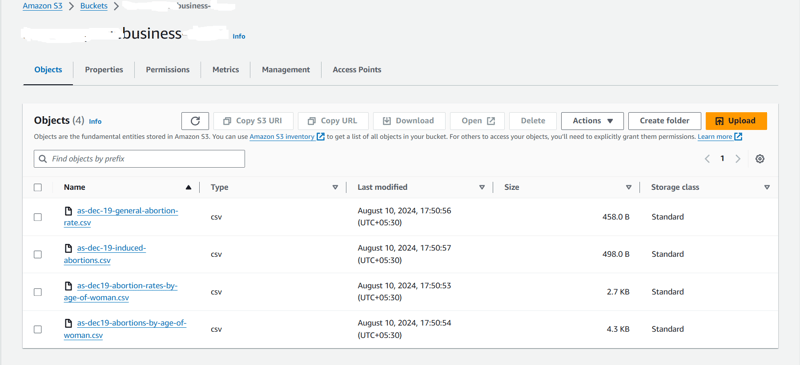Click the Download button
Screen dimensions: 800x365
coord(409,121)
